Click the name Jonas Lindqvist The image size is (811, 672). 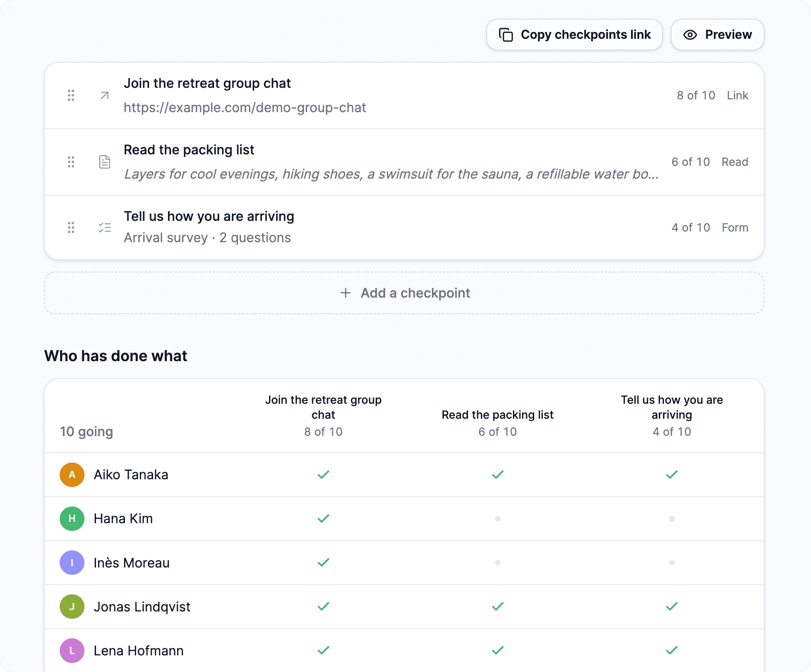(x=142, y=607)
